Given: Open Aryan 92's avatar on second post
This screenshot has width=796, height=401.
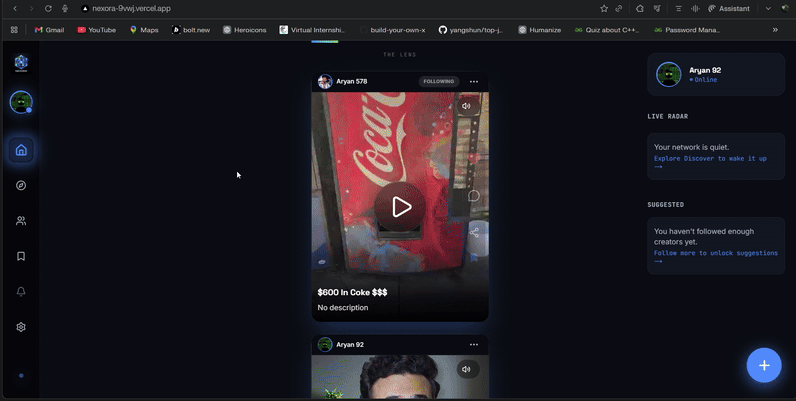Looking at the screenshot, I should tap(325, 345).
